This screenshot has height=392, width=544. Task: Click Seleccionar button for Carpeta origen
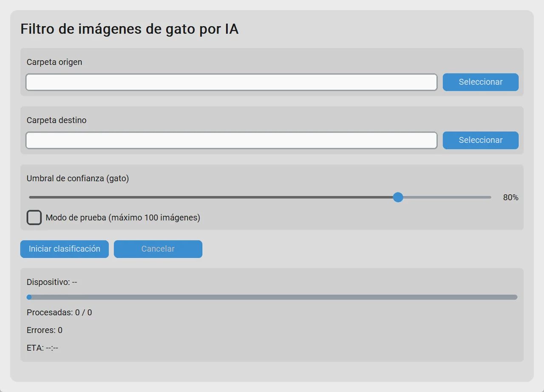point(481,82)
